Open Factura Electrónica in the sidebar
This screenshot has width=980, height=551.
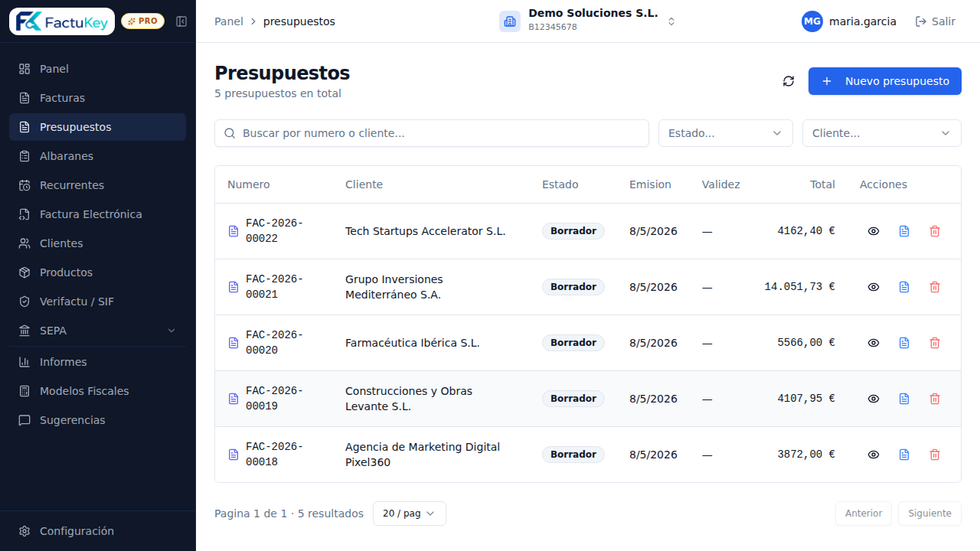tap(97, 214)
